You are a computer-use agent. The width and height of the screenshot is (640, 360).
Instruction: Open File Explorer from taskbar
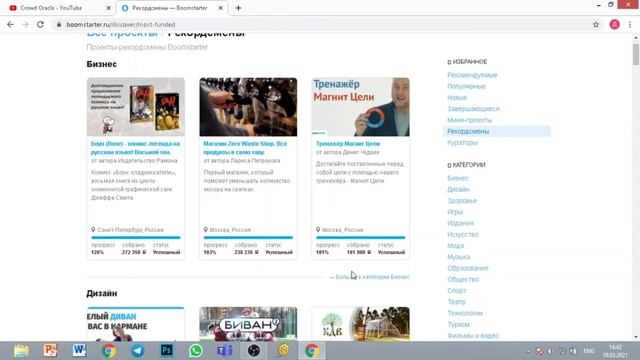click(x=21, y=351)
